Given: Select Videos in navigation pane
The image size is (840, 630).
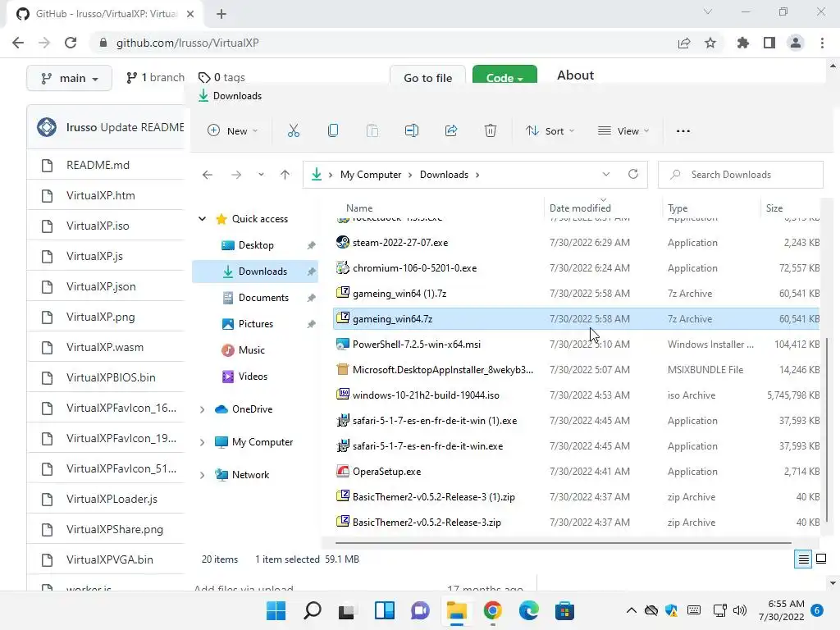Looking at the screenshot, I should point(253,376).
